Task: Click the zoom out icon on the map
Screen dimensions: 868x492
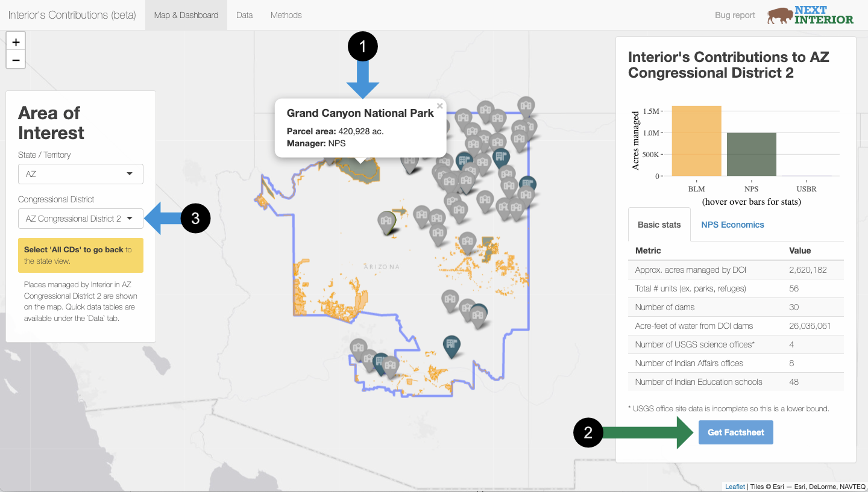Action: tap(15, 60)
